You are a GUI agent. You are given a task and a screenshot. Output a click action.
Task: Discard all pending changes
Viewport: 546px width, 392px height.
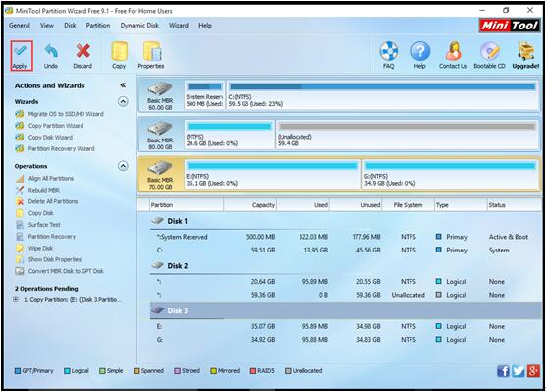point(82,56)
